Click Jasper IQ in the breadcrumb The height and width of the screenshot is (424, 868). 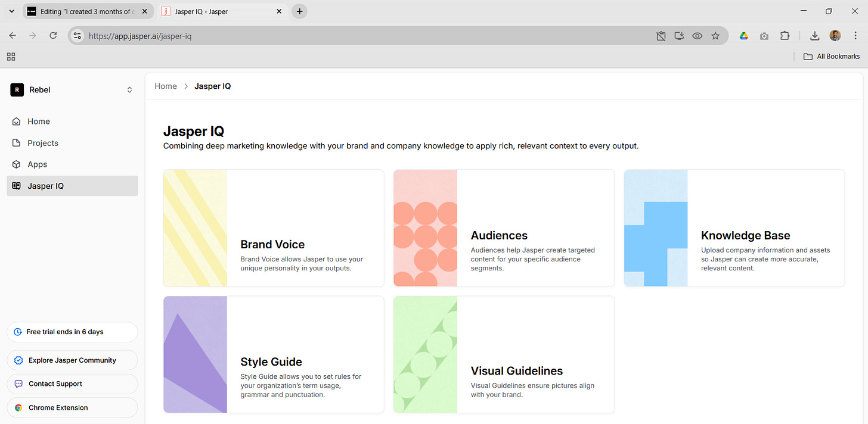212,86
